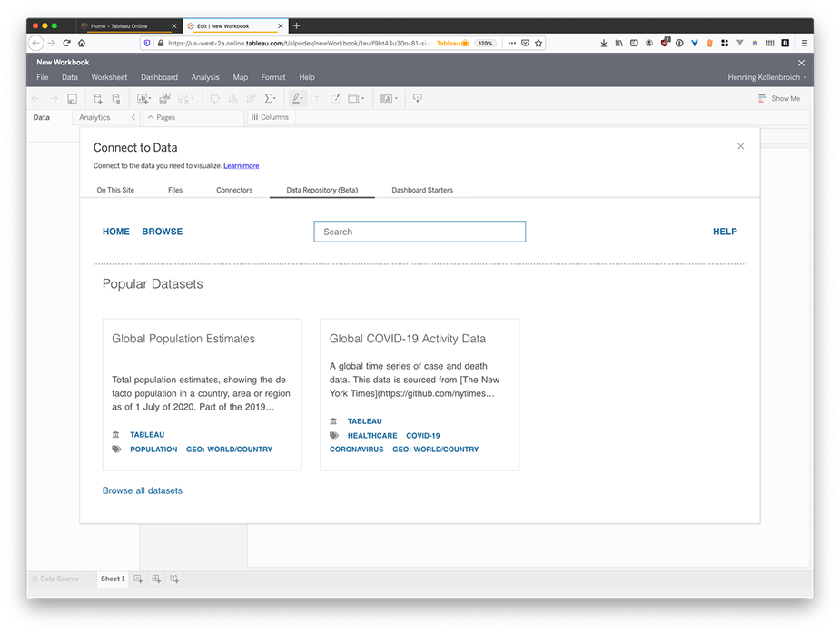
Task: Click the Firefox library icon
Action: point(618,43)
